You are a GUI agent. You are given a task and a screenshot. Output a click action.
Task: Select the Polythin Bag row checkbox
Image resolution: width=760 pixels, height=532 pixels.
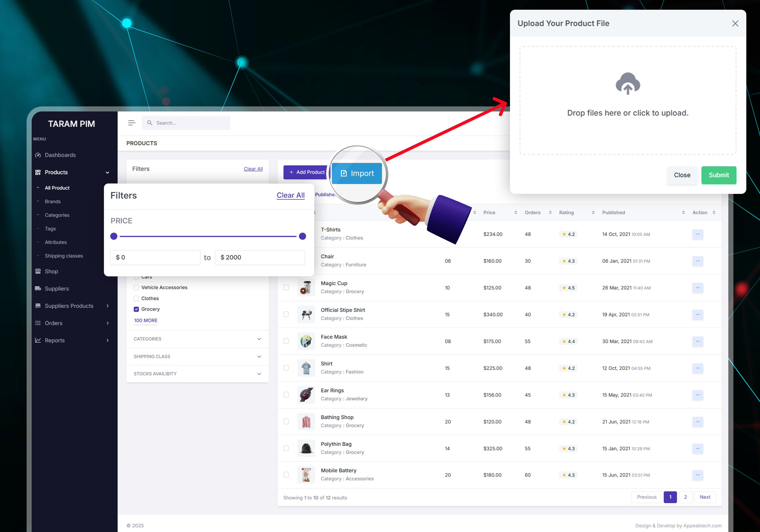(x=286, y=448)
